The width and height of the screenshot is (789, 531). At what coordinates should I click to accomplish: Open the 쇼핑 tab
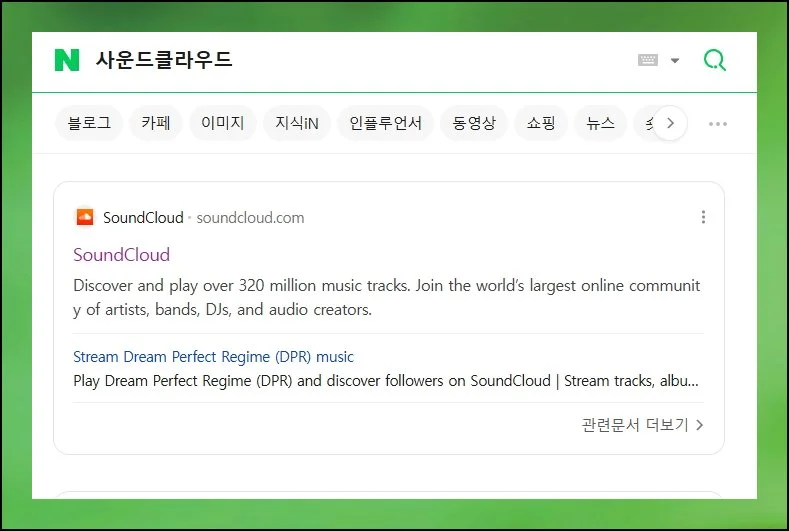point(541,124)
